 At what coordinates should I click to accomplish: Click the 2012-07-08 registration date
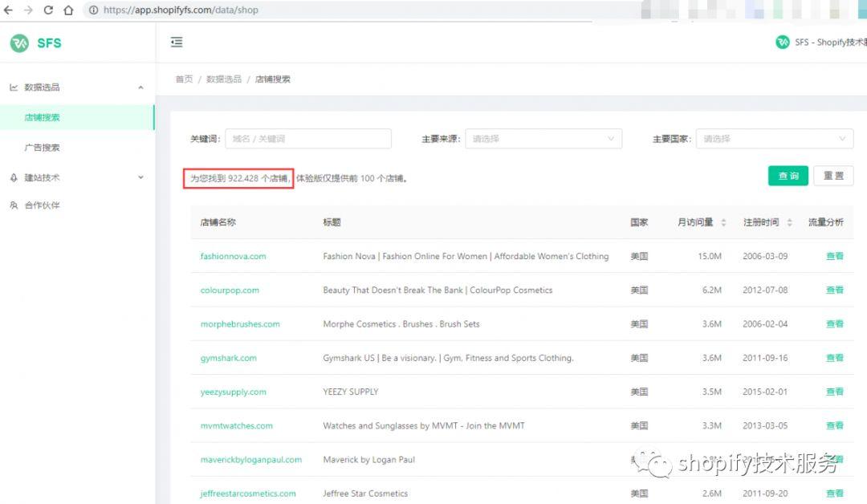(x=765, y=291)
